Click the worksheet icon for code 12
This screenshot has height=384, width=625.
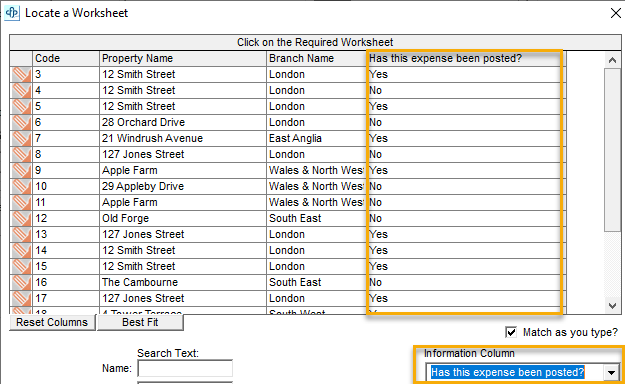[21, 218]
